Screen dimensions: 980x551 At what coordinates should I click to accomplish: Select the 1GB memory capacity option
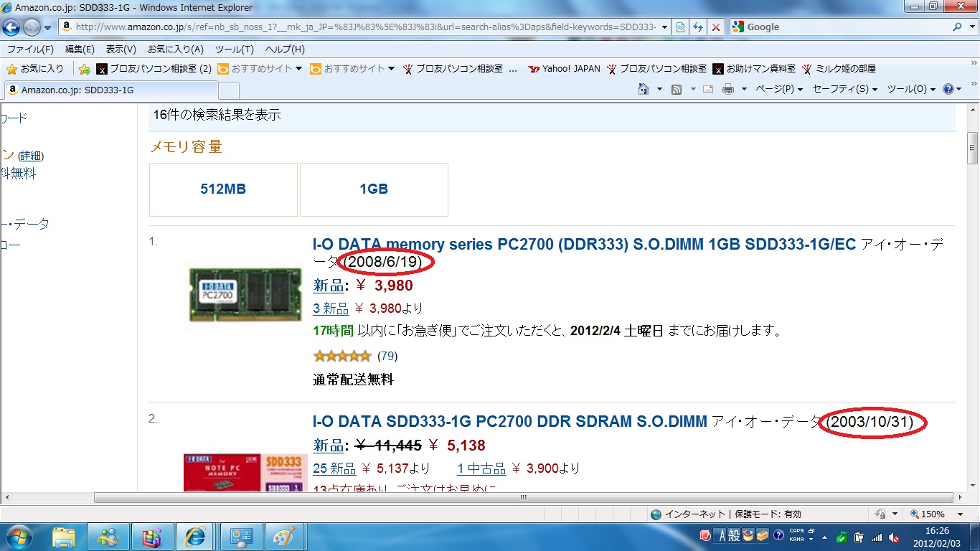(x=374, y=189)
